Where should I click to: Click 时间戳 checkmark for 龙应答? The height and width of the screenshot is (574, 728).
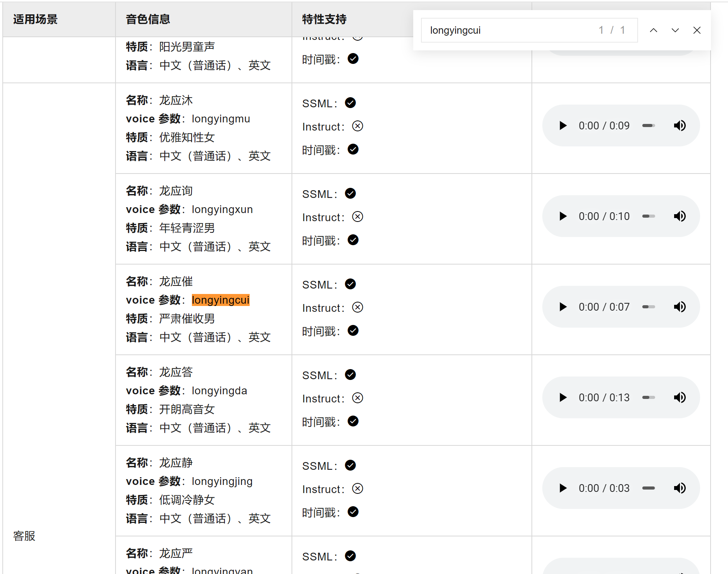[x=353, y=421]
